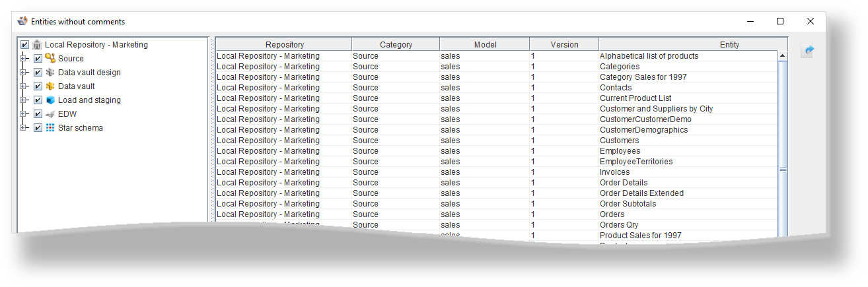Click the blue Load and staging cube icon
The height and width of the screenshot is (287, 868).
click(50, 100)
